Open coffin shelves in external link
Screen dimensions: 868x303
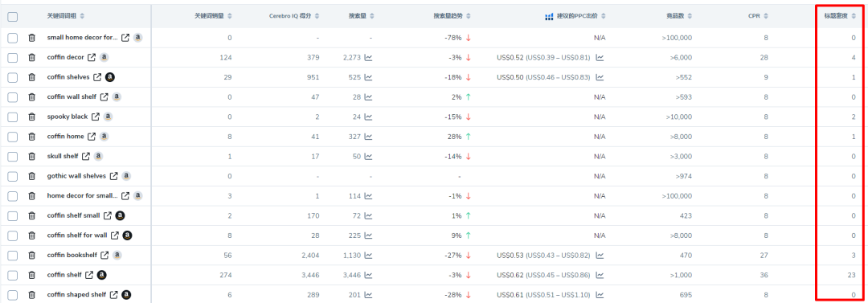point(97,77)
